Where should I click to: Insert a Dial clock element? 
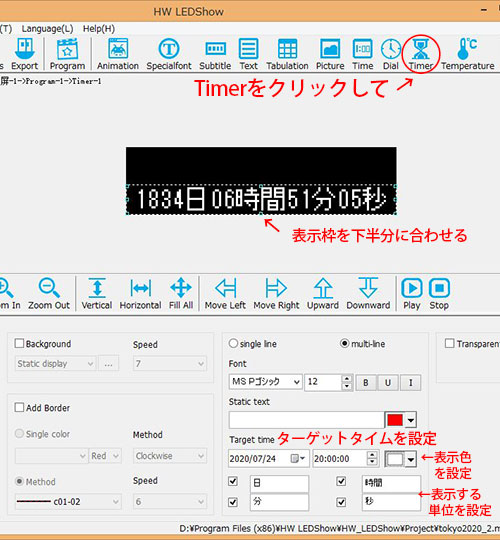coord(390,54)
